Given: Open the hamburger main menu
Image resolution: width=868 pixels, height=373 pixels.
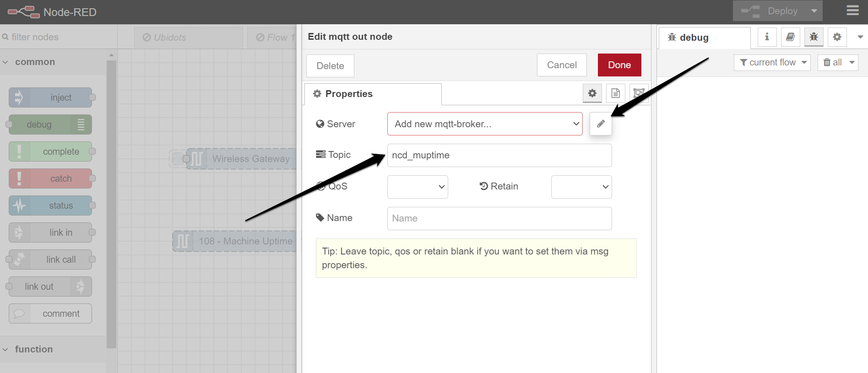Looking at the screenshot, I should point(852,11).
